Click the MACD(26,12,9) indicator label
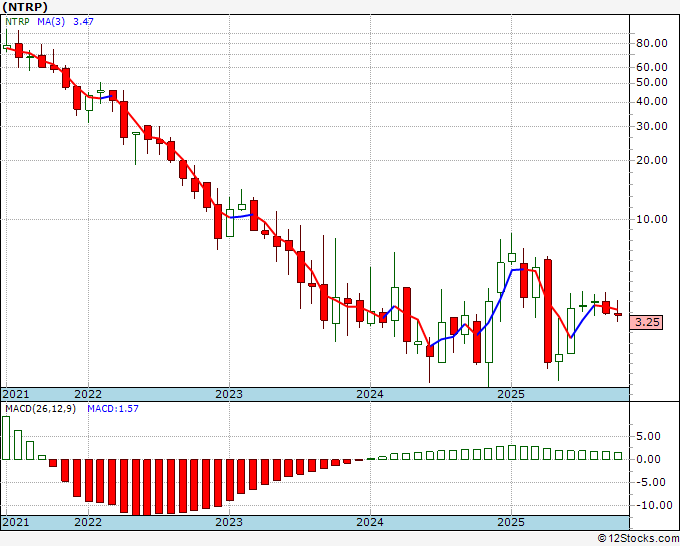This screenshot has width=680, height=546. tap(40, 409)
